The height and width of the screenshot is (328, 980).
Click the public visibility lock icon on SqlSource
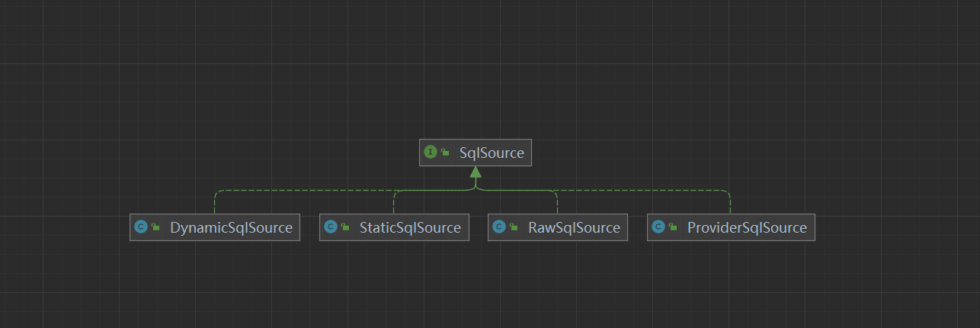click(445, 153)
